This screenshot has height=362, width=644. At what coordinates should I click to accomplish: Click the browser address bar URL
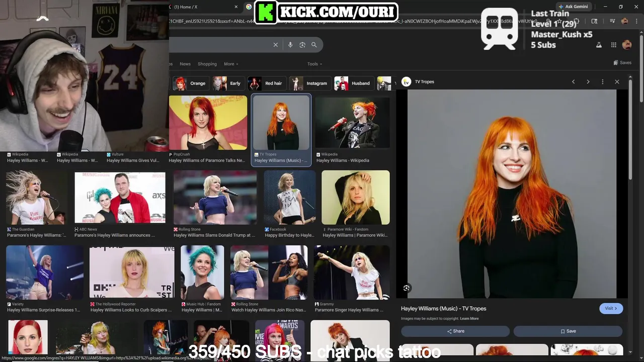click(352, 21)
